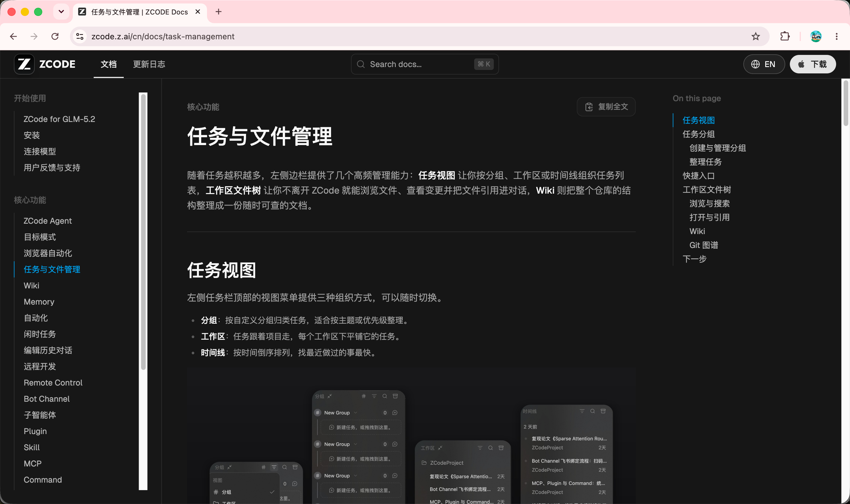The height and width of the screenshot is (504, 850).
Task: Open Bot Channel in the sidebar
Action: coord(47,399)
